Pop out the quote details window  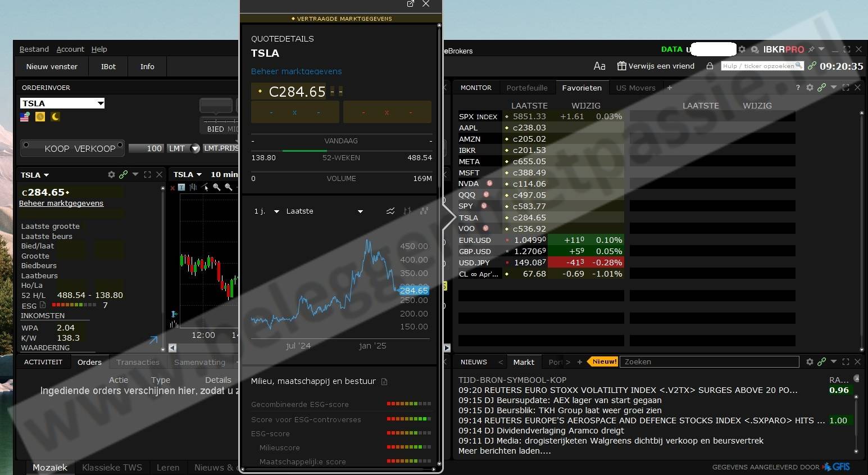(x=411, y=4)
